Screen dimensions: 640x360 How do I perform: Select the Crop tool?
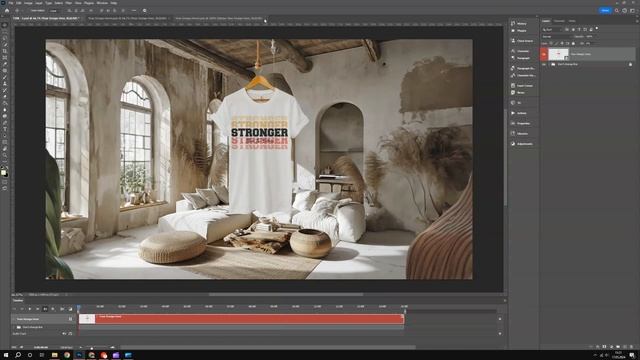pyautogui.click(x=5, y=51)
